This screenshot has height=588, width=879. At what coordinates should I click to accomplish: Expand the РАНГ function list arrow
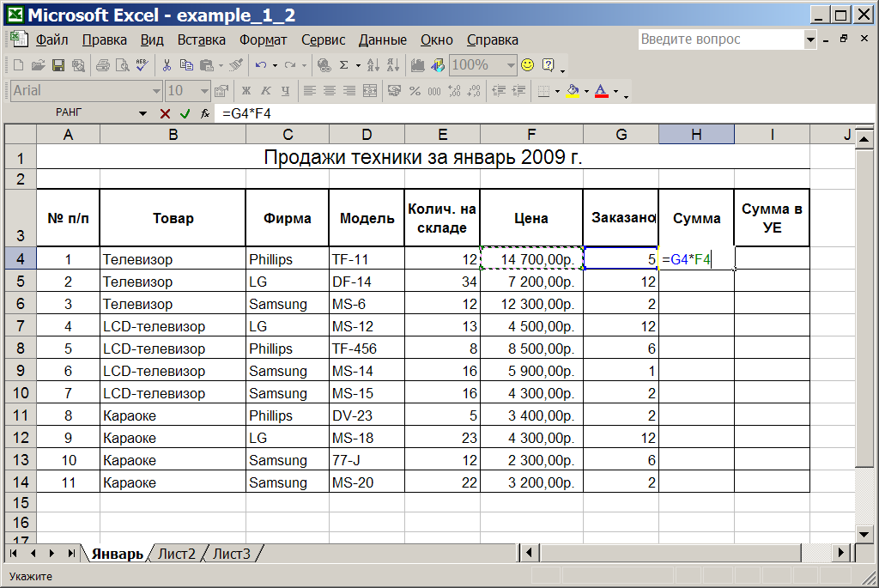point(143,114)
